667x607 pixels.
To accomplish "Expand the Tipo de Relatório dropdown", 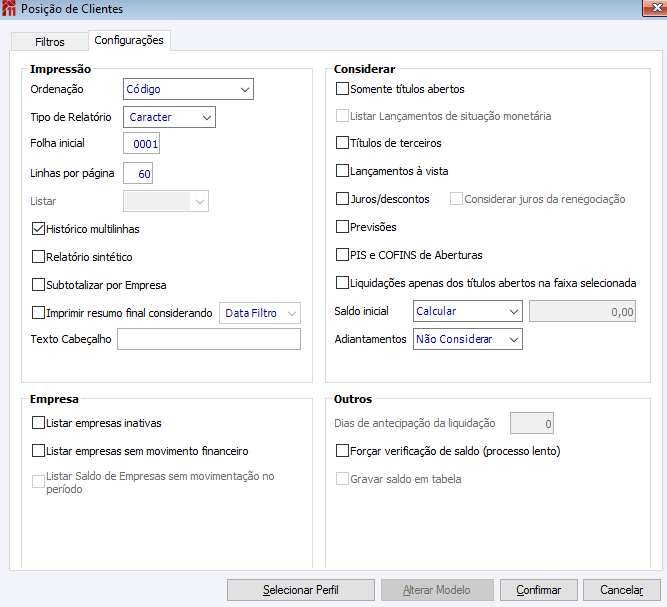I will tap(169, 117).
